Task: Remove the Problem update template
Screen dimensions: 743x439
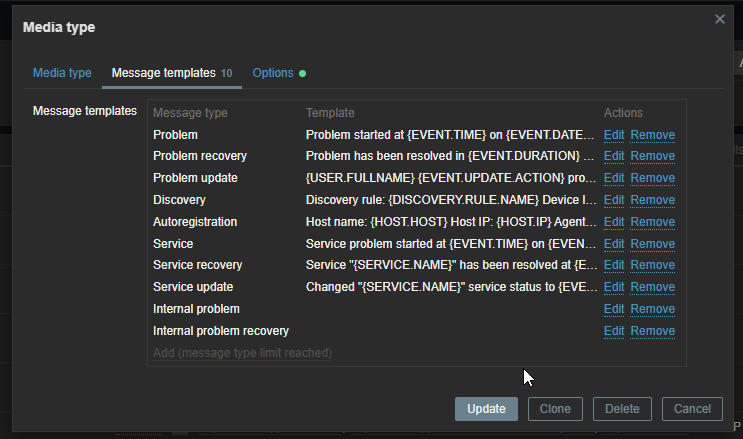Action: 652,178
